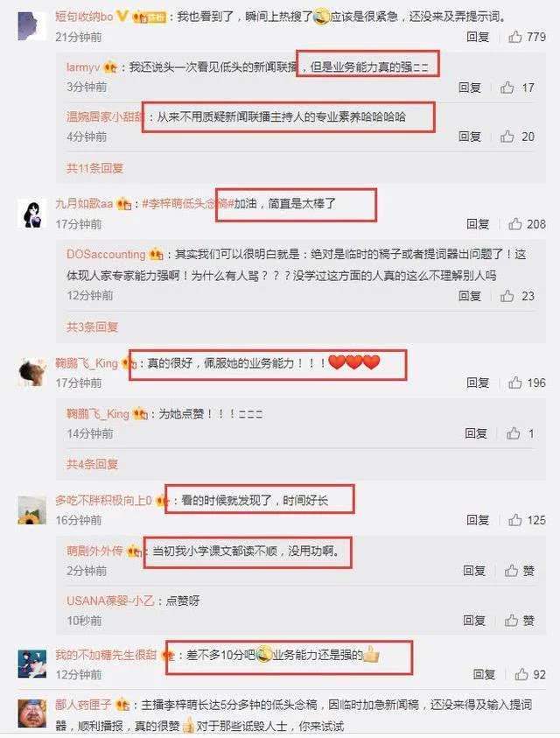The width and height of the screenshot is (560, 738).
Task: Click thumbs-up on larmyv's reply (17 likes)
Action: pyautogui.click(x=507, y=87)
